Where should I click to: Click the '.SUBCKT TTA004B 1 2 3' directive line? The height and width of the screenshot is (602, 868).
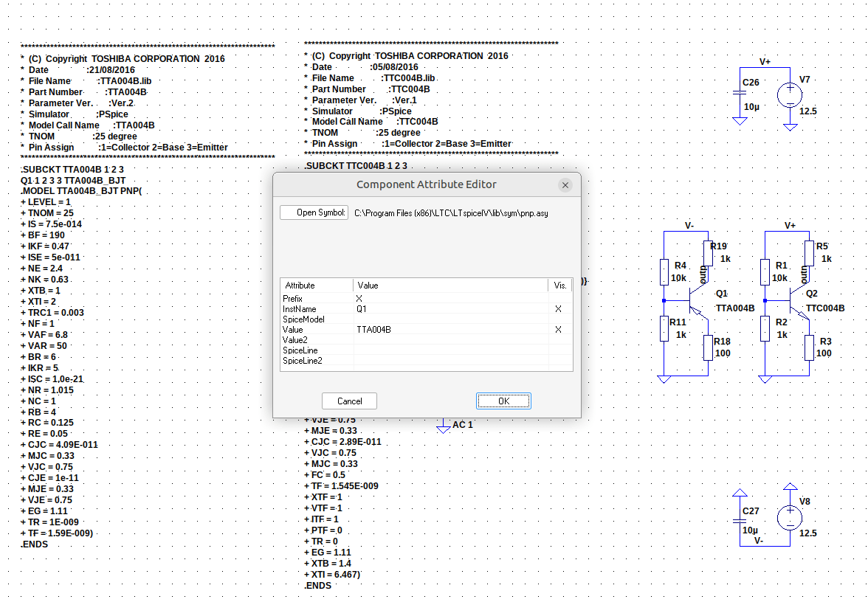pyautogui.click(x=72, y=170)
